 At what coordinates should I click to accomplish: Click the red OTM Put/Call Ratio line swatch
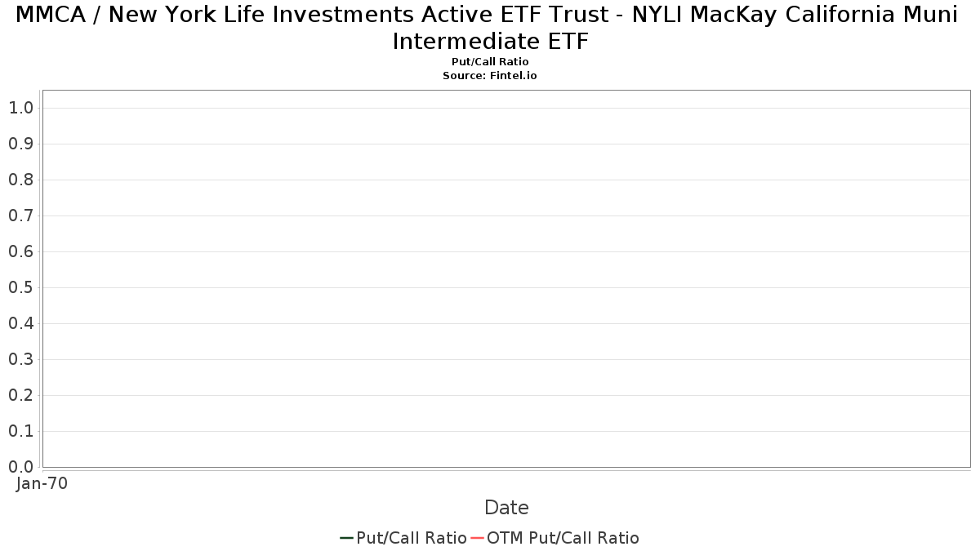click(478, 538)
